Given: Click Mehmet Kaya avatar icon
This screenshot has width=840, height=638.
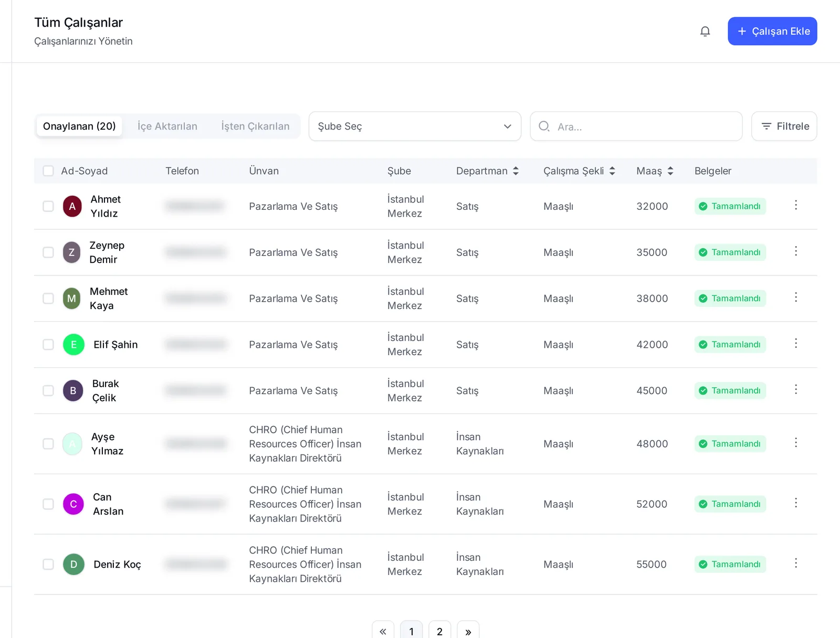Looking at the screenshot, I should pos(72,299).
